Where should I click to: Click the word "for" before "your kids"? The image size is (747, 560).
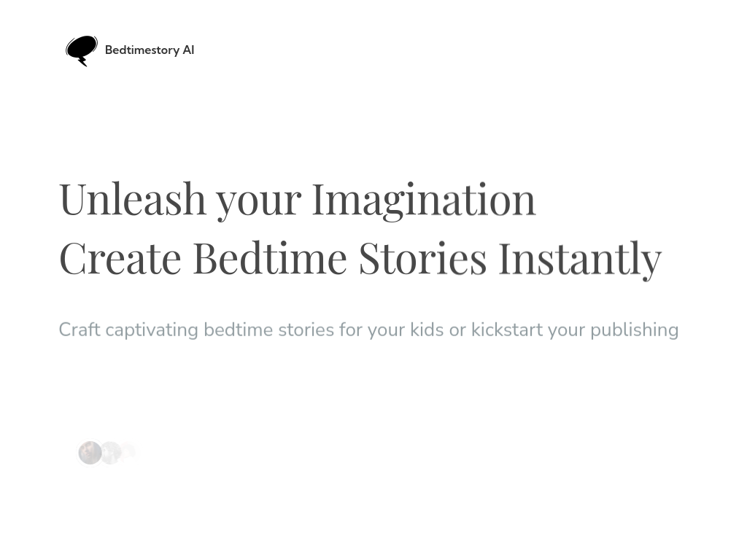pos(350,330)
